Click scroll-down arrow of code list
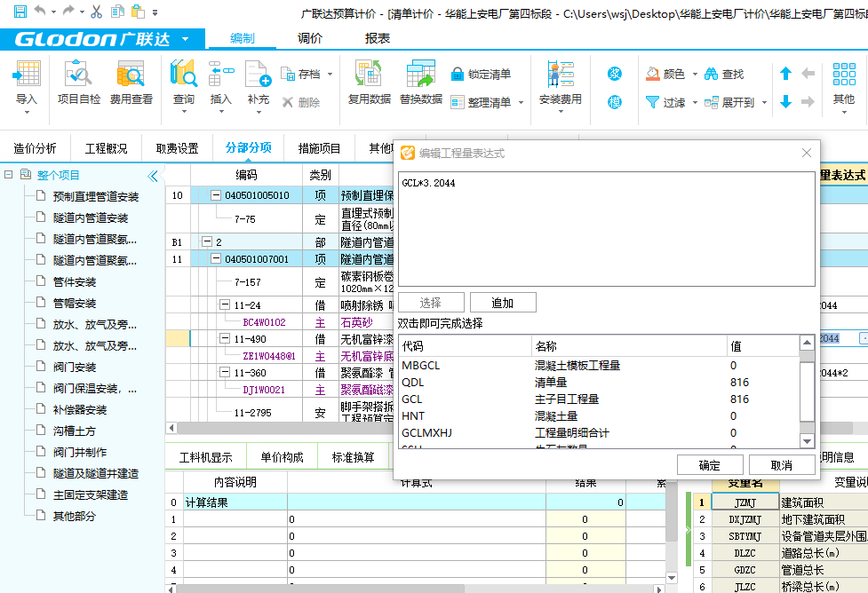 (807, 441)
